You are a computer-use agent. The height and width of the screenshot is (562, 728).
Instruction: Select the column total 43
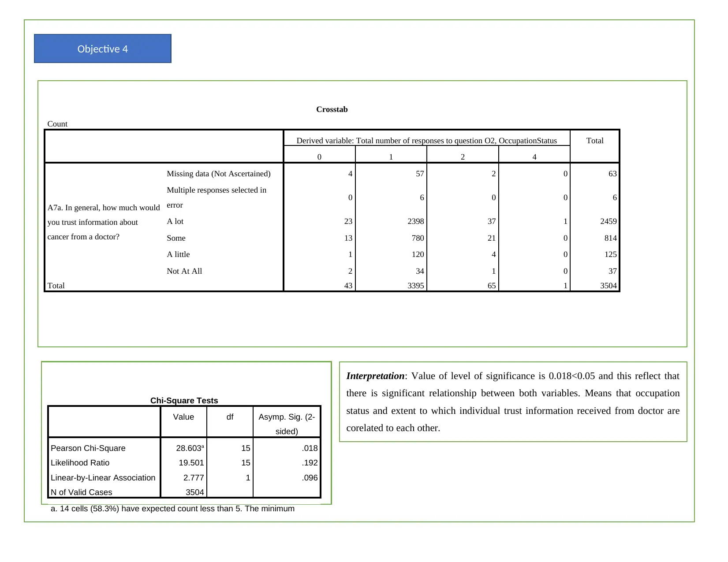point(348,286)
